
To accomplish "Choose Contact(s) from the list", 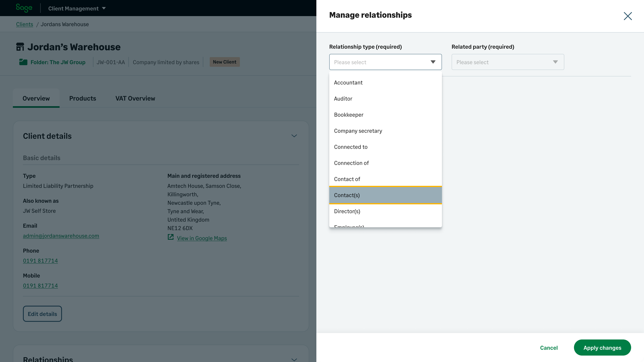I will coord(347,195).
